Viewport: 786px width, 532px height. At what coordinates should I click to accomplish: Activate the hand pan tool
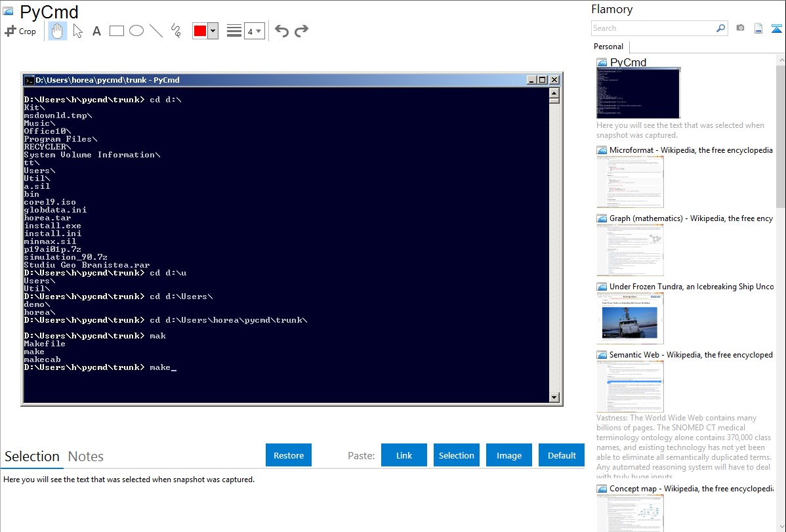pyautogui.click(x=58, y=31)
